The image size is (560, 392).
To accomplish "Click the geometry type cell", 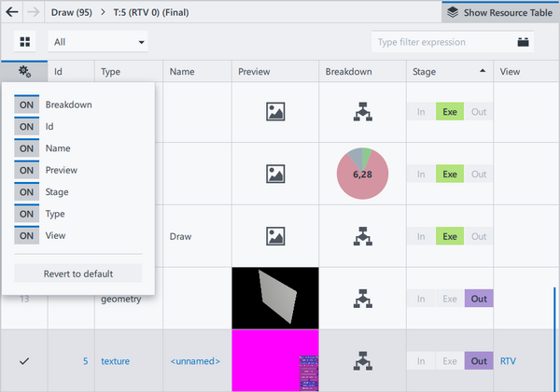I will pyautogui.click(x=121, y=299).
